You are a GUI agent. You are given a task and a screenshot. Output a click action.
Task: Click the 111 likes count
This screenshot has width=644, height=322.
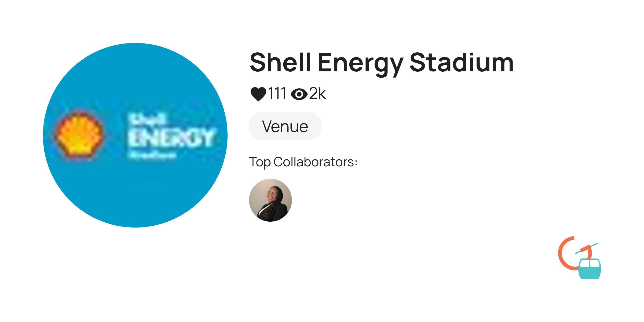point(277,94)
